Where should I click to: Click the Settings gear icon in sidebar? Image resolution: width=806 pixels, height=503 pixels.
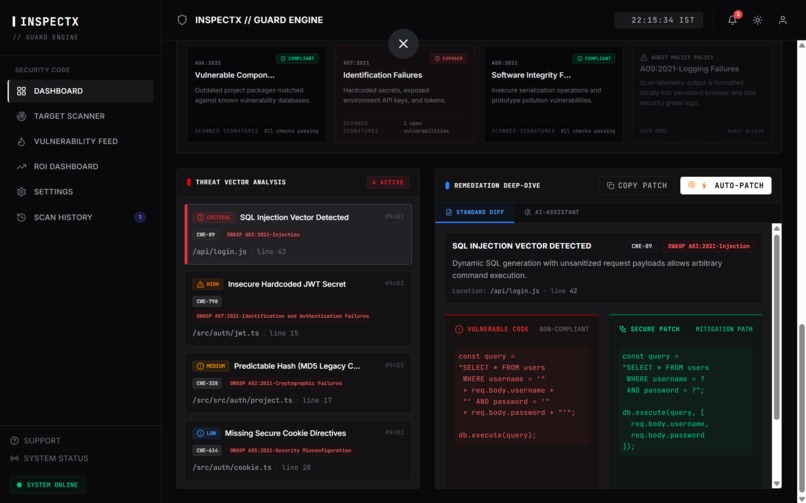pyautogui.click(x=21, y=192)
